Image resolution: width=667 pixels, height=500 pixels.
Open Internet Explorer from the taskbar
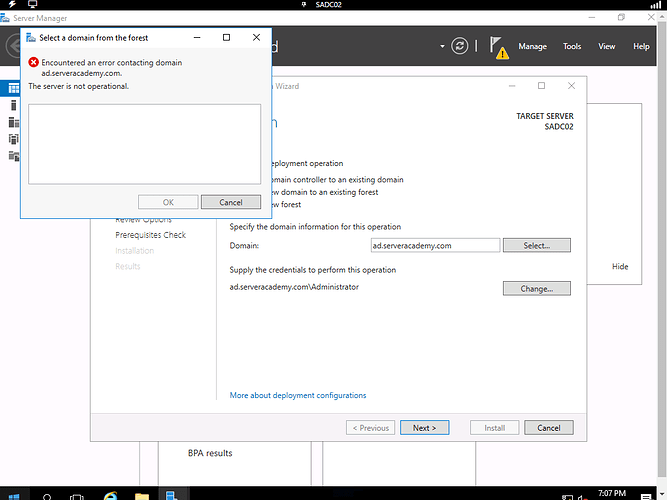(x=111, y=495)
